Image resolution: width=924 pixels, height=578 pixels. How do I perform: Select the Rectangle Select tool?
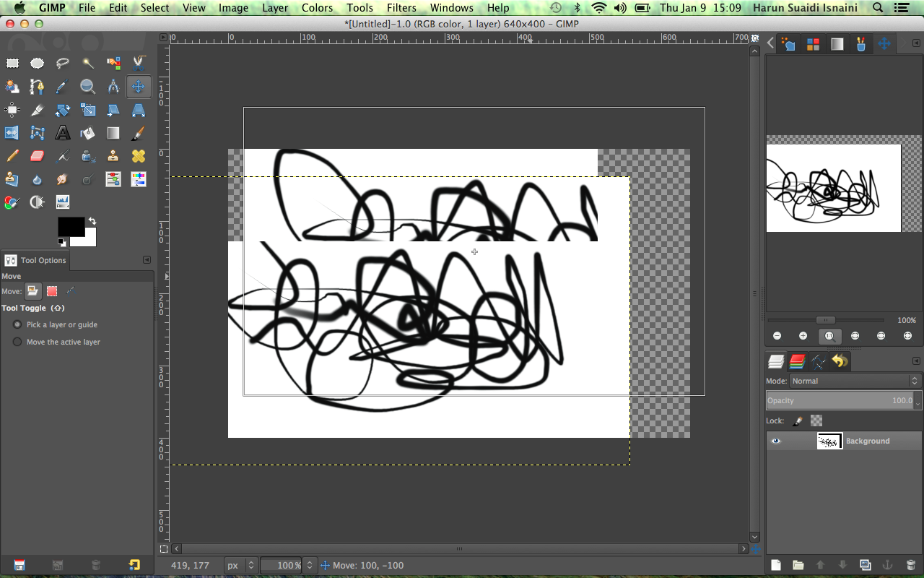(x=12, y=64)
